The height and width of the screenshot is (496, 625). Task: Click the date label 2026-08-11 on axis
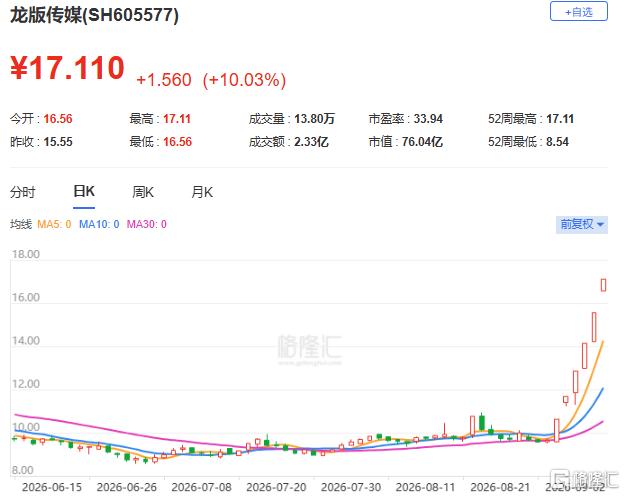click(x=425, y=487)
